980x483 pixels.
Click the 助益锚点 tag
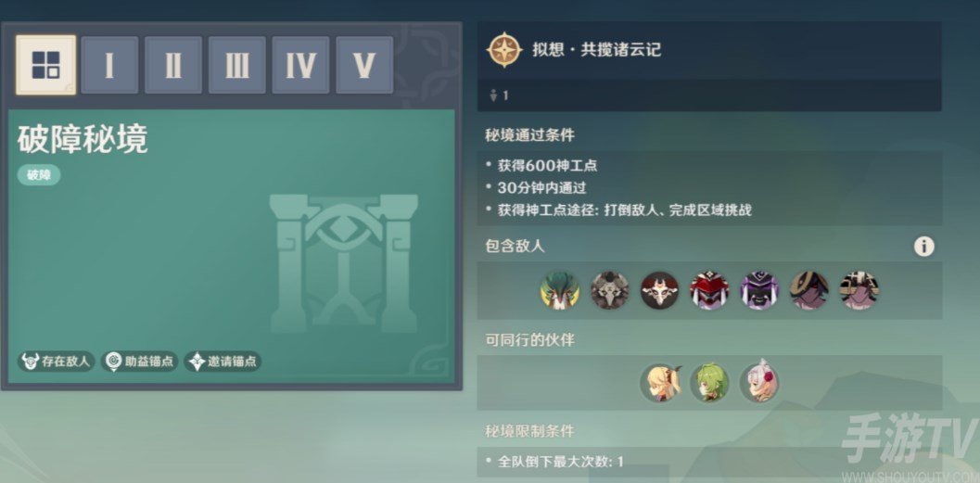click(x=139, y=362)
